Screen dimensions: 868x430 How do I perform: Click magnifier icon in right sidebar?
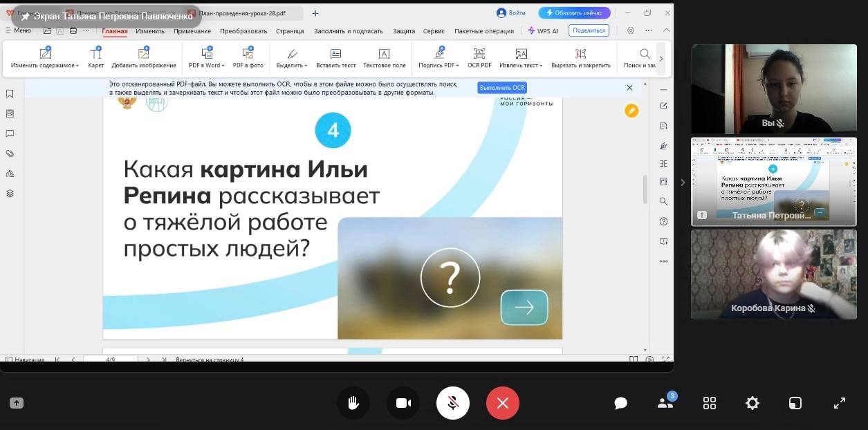pyautogui.click(x=663, y=201)
